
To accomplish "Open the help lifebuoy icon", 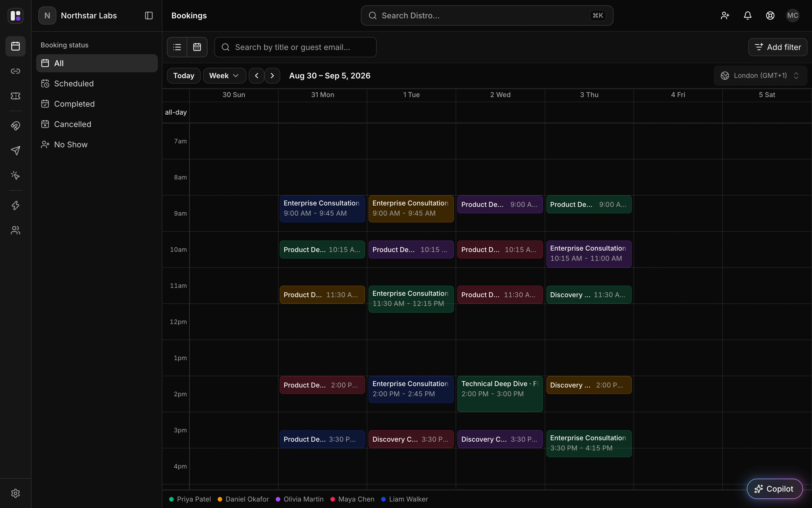I will 770,16.
